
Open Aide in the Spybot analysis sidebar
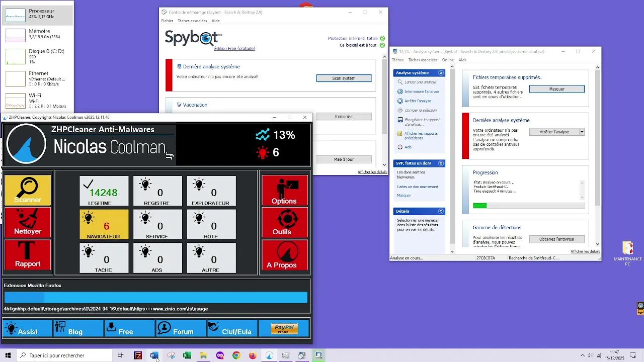(408, 147)
